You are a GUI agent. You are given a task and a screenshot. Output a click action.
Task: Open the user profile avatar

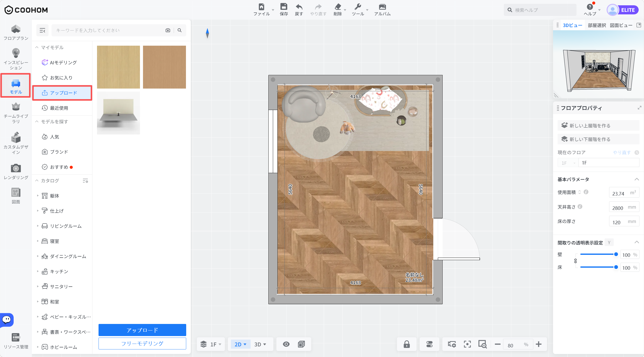click(x=612, y=10)
